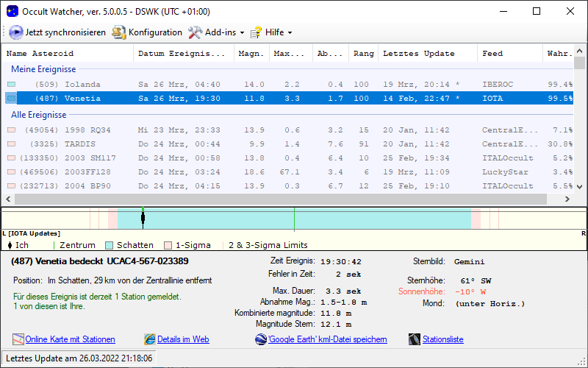Sort by the Datum Ereignis column header
Viewport: 588px width, 368px height.
(182, 54)
